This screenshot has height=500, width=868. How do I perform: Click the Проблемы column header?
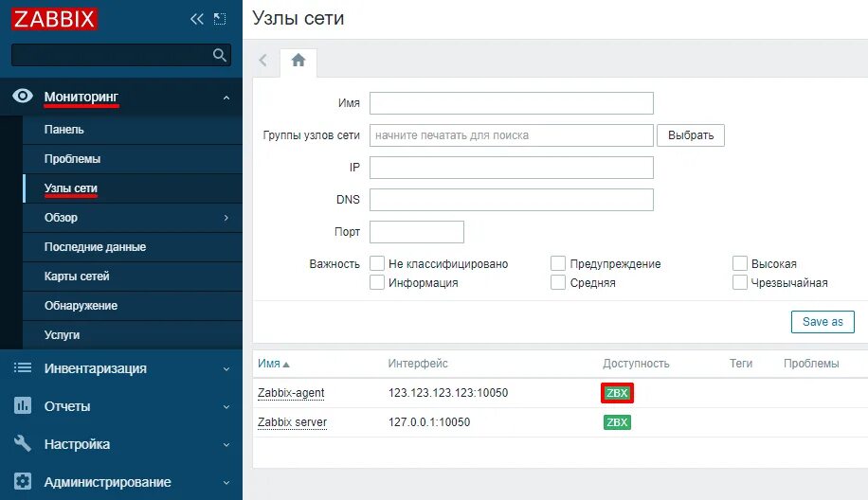[x=811, y=364]
